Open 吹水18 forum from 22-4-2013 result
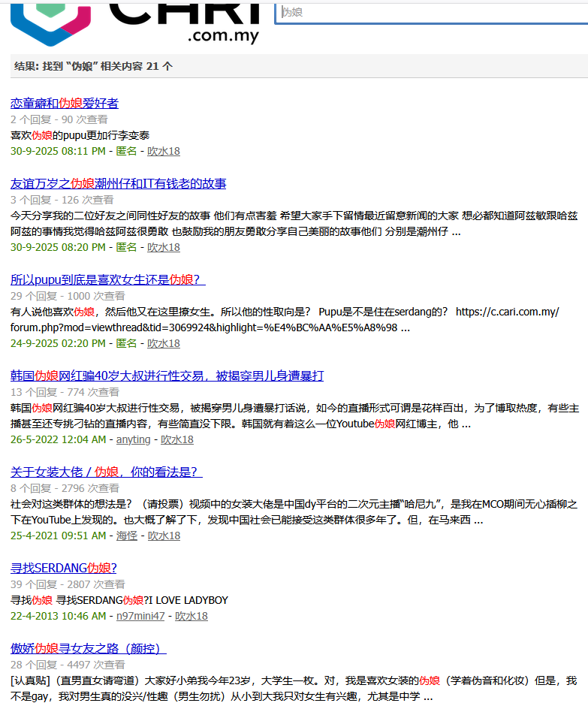This screenshot has width=588, height=703. tap(191, 617)
